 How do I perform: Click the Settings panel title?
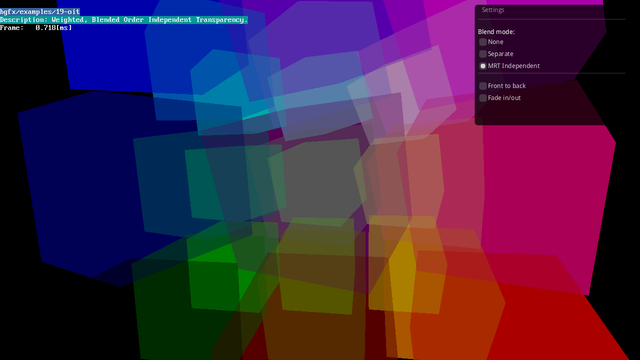[x=493, y=10]
